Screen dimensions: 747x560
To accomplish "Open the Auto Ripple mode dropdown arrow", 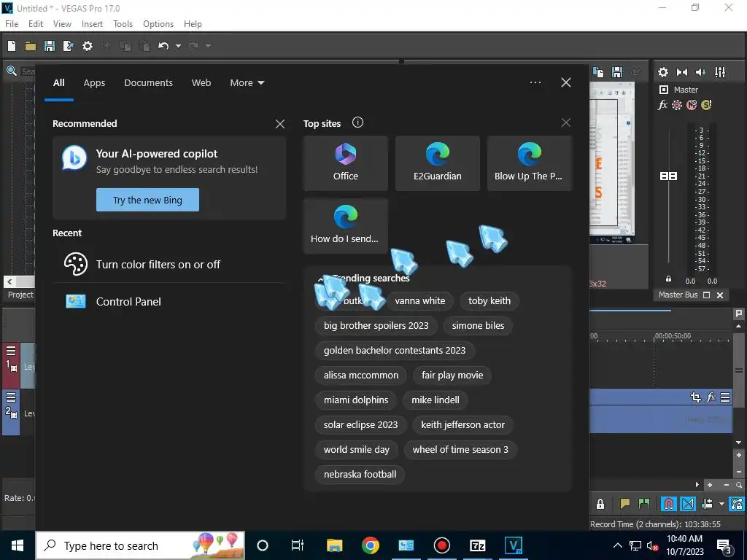I will pos(721,503).
